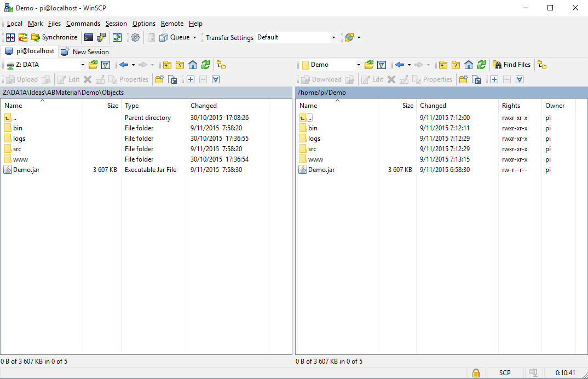Click local Open Directory folder icon
This screenshot has height=379, width=588.
click(93, 65)
